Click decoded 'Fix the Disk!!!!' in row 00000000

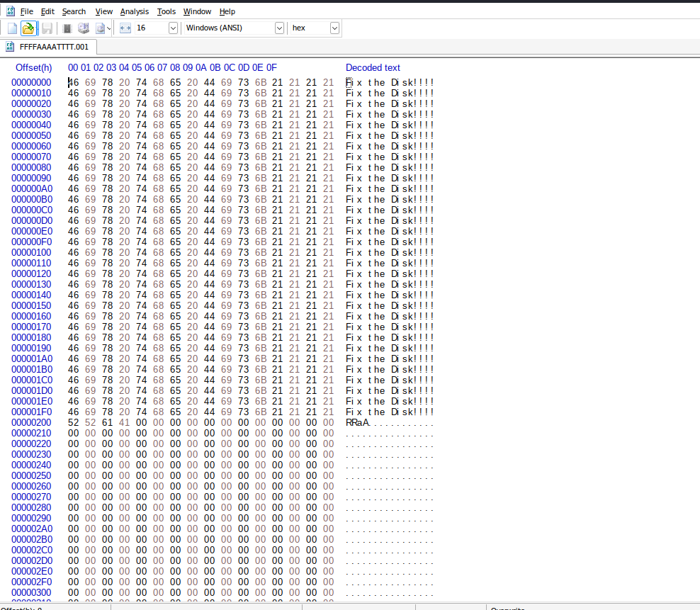[390, 83]
